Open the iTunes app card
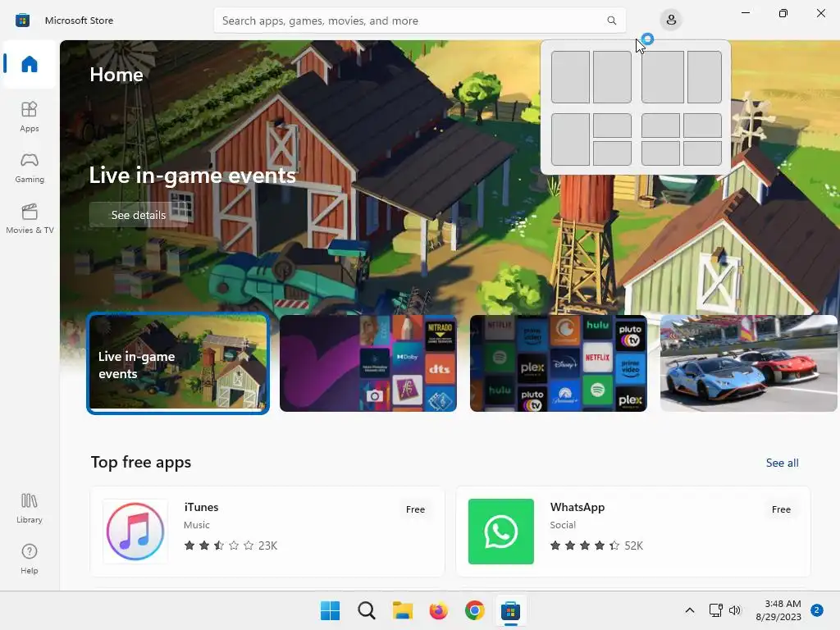840x630 pixels. point(267,532)
